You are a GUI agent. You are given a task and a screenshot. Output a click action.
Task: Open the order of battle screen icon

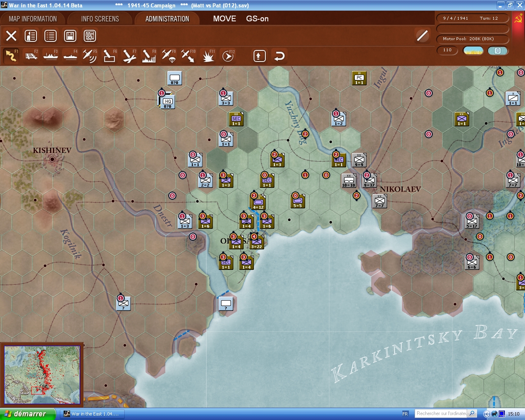click(x=31, y=36)
